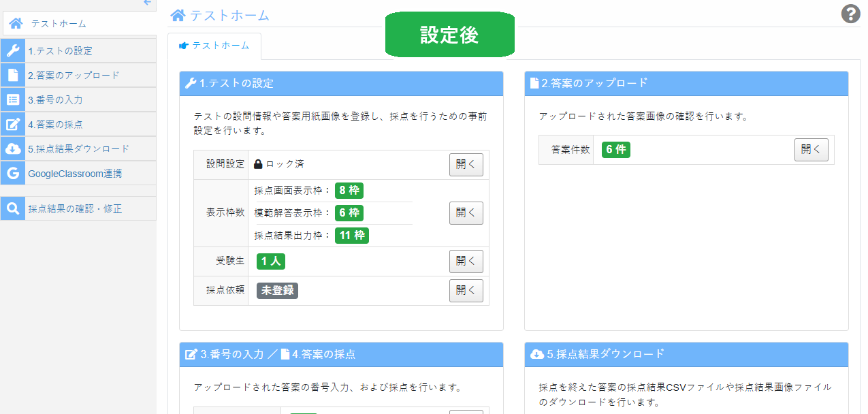
Task: Click the home icon in sidebar
Action: tap(16, 23)
